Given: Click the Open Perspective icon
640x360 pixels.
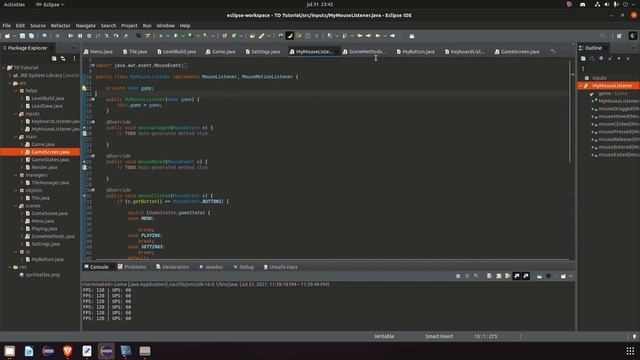Looking at the screenshot, I should (619, 36).
